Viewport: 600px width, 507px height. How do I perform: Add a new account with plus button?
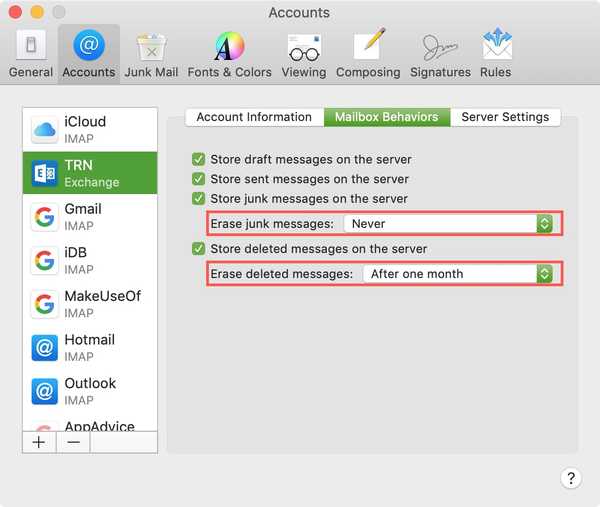(x=39, y=442)
